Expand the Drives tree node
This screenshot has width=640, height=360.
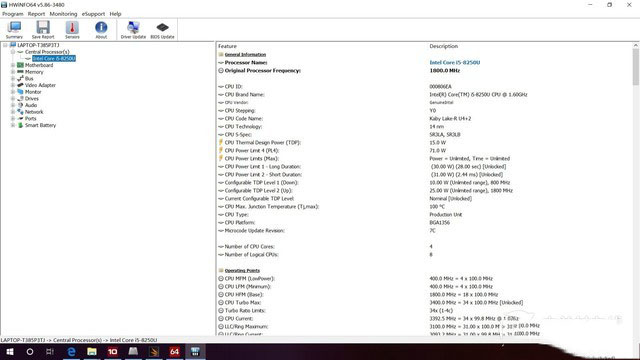[x=13, y=98]
